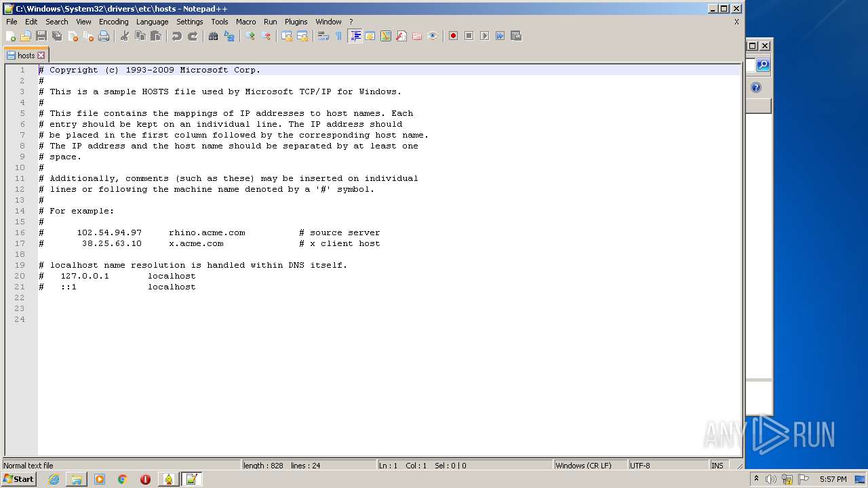
Task: Open the Document Map toolbar icon
Action: point(386,36)
